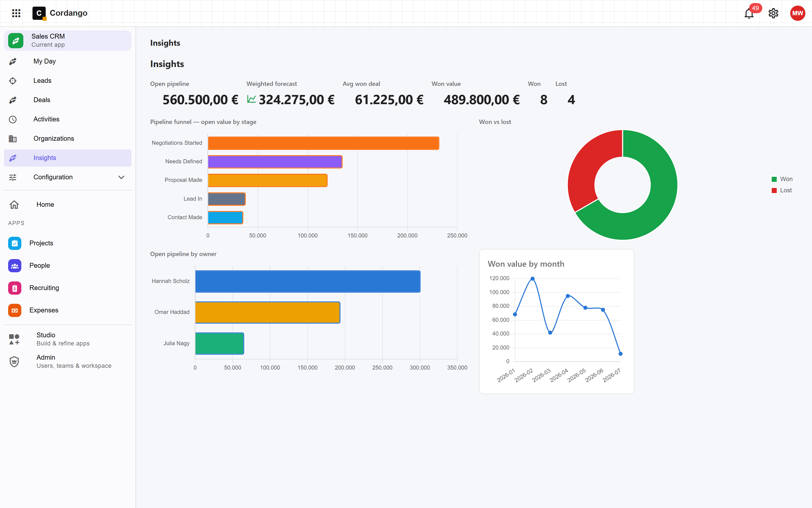Click the 324.275,00 € weighted forecast value
This screenshot has height=508, width=812.
tap(297, 100)
